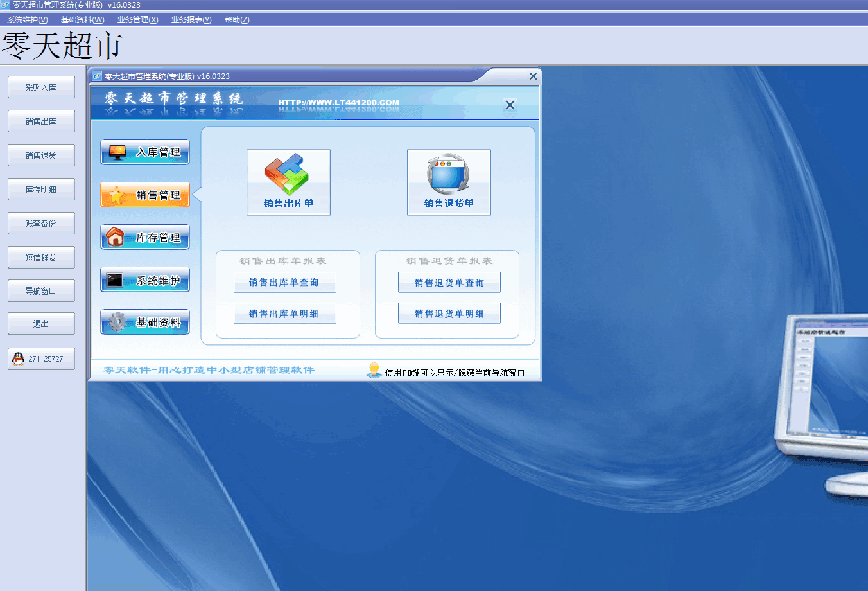Open the 业务报表 menu
Screen dimensions: 868x591
point(191,20)
